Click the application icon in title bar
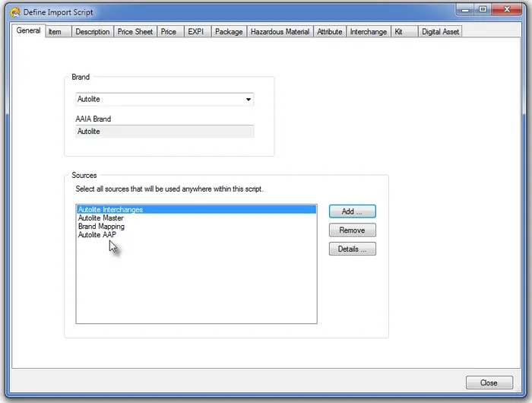 pos(14,12)
